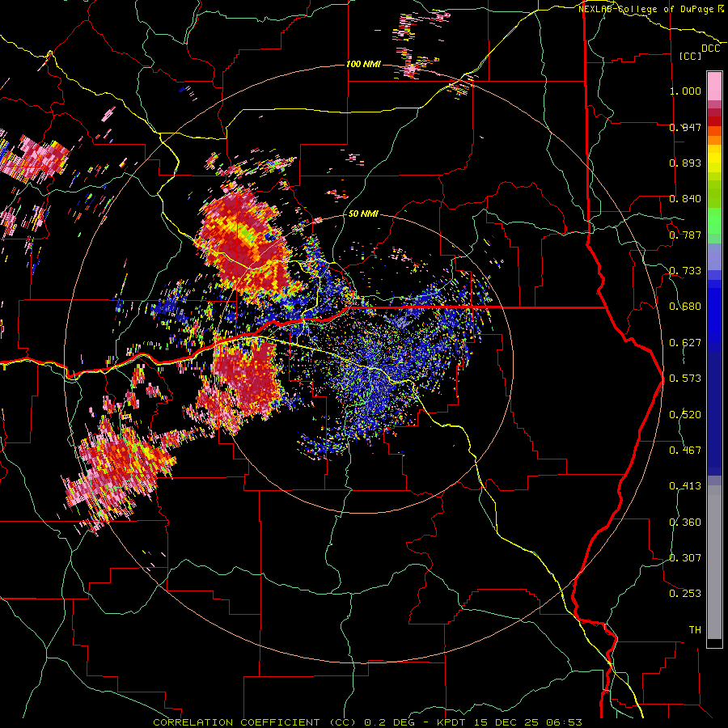Select the 0.307 scale value
This screenshot has height=728, width=728.
click(x=685, y=558)
